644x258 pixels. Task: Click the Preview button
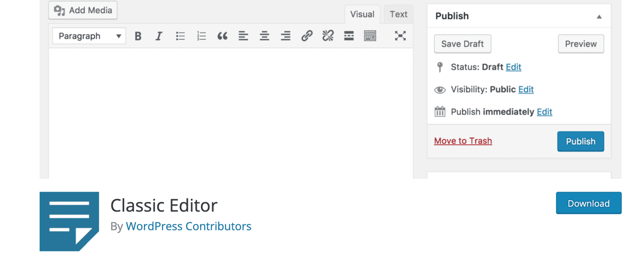[581, 44]
